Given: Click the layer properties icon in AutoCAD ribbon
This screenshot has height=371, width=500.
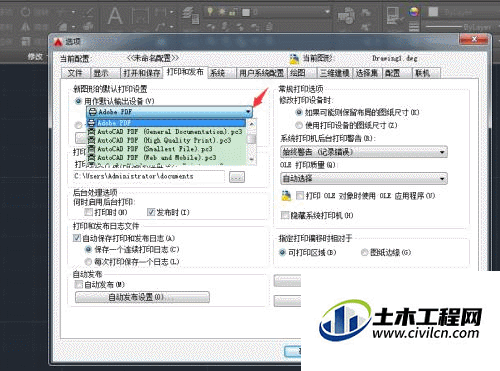Looking at the screenshot, I should [x=191, y=16].
